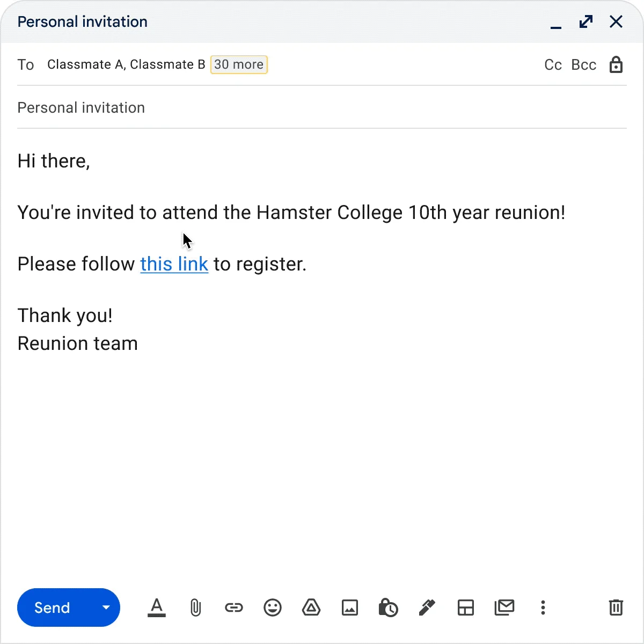Insert a link via the link icon
The image size is (644, 644).
234,608
